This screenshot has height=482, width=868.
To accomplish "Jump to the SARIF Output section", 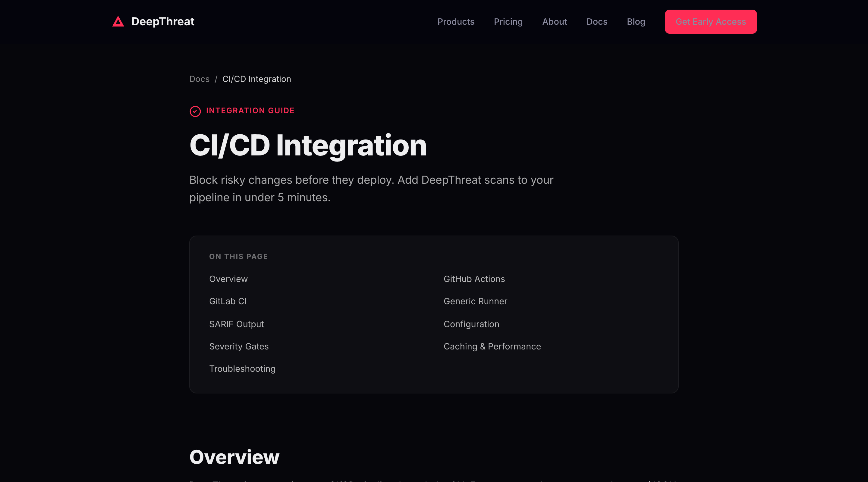I will [x=236, y=324].
